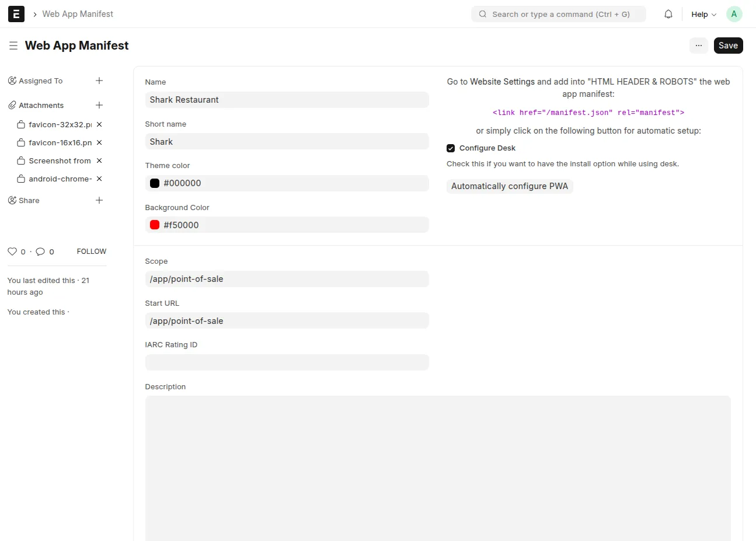Add attachment using the Attachments plus icon

tap(99, 105)
